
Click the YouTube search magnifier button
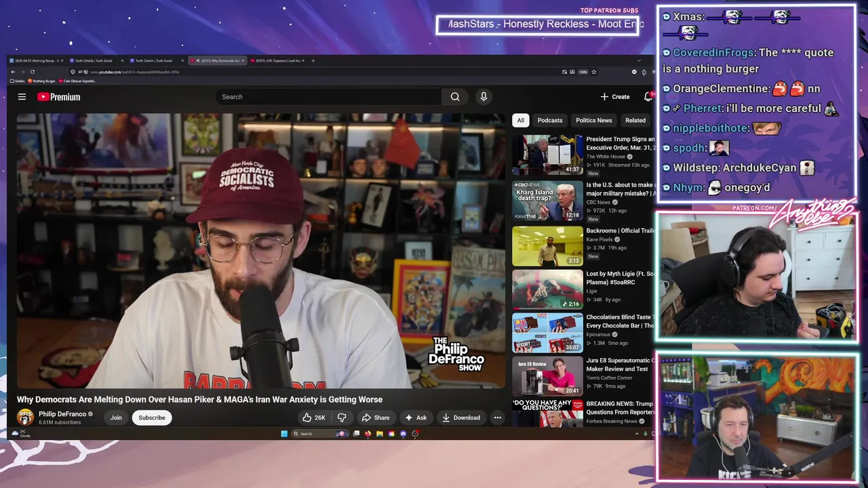click(455, 97)
